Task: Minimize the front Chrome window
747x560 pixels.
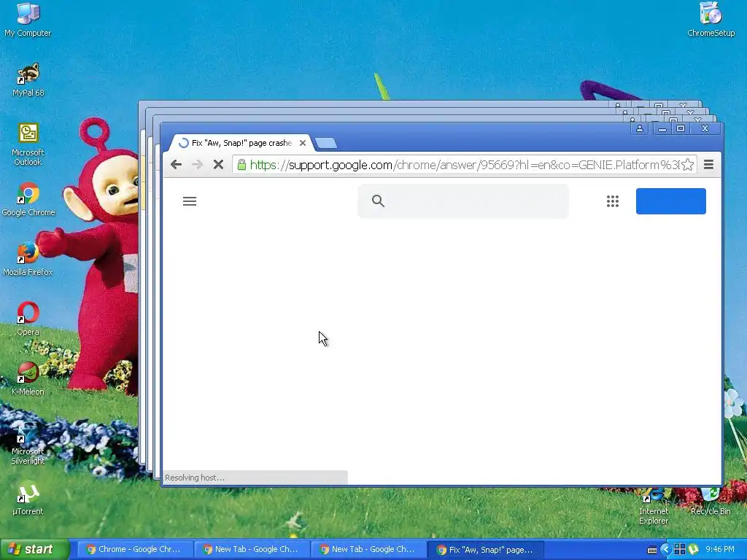Action: point(662,128)
